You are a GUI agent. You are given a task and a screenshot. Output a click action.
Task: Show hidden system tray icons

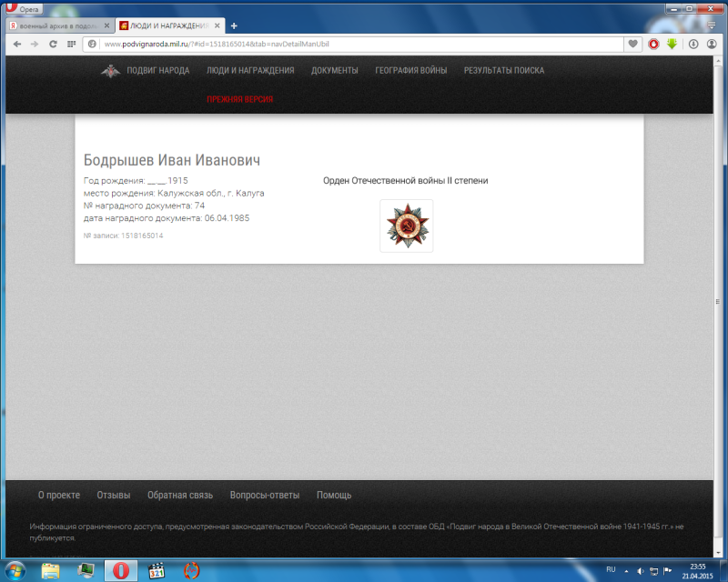(x=626, y=570)
